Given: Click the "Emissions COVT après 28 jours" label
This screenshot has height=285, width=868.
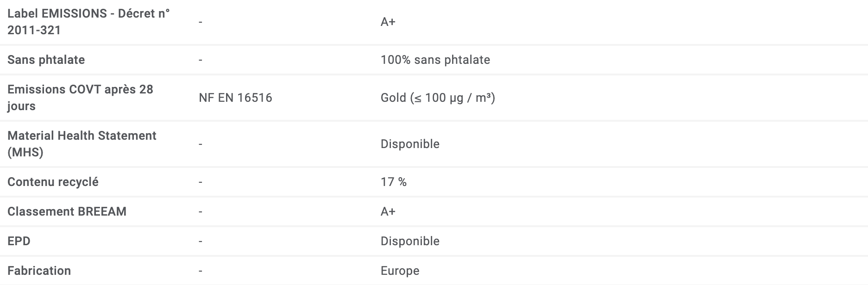Looking at the screenshot, I should (80, 98).
